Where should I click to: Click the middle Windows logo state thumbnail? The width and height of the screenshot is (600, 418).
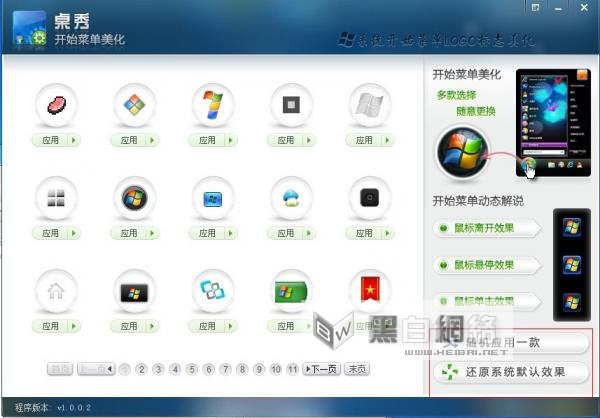[x=572, y=265]
